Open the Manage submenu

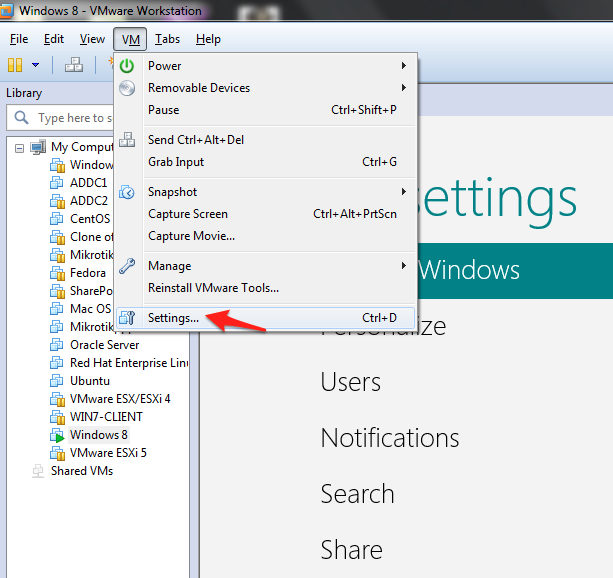tap(265, 266)
